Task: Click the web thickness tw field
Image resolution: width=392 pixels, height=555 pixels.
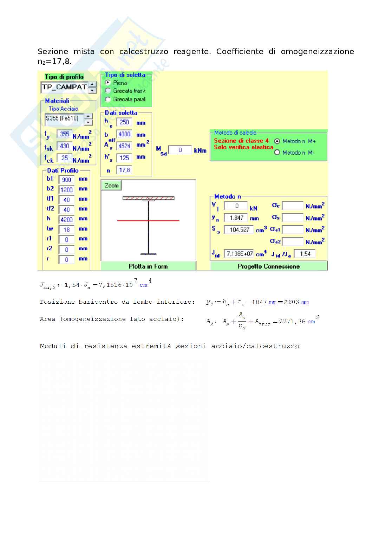Action: click(66, 230)
